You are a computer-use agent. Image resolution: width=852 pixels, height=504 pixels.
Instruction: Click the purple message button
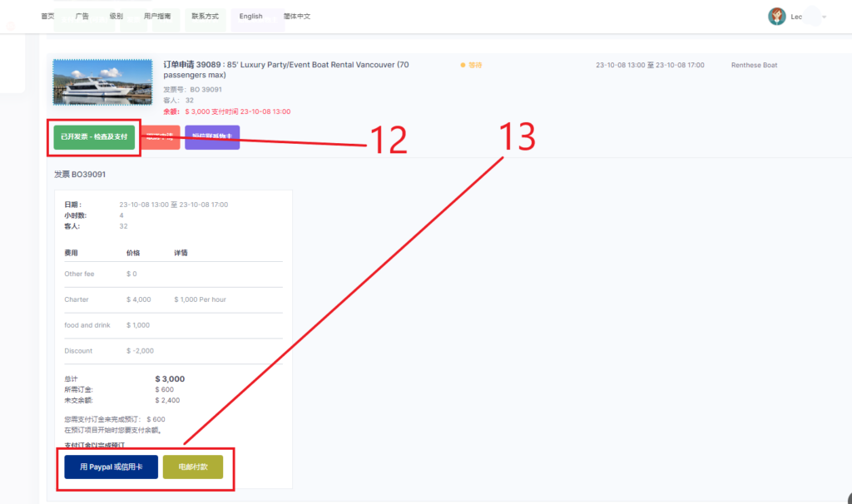(x=212, y=136)
